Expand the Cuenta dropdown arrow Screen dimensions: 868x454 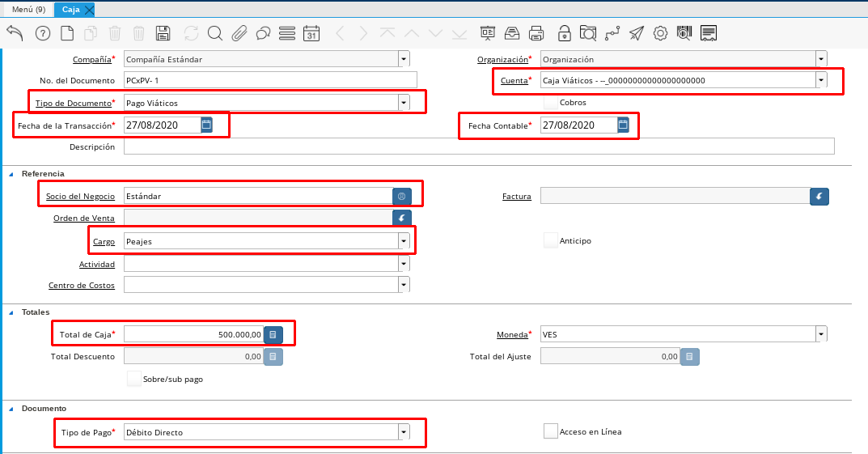pos(821,80)
